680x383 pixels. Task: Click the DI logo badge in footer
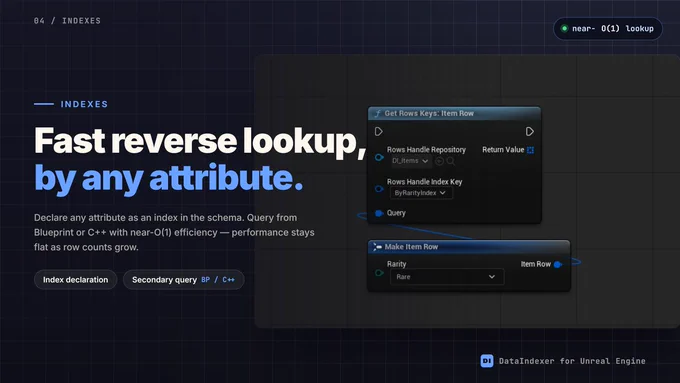487,361
